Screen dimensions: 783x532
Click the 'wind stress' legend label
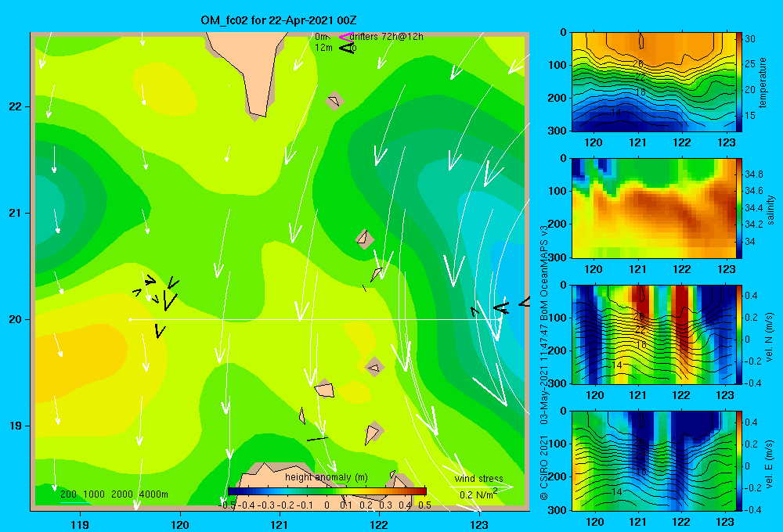pyautogui.click(x=478, y=479)
